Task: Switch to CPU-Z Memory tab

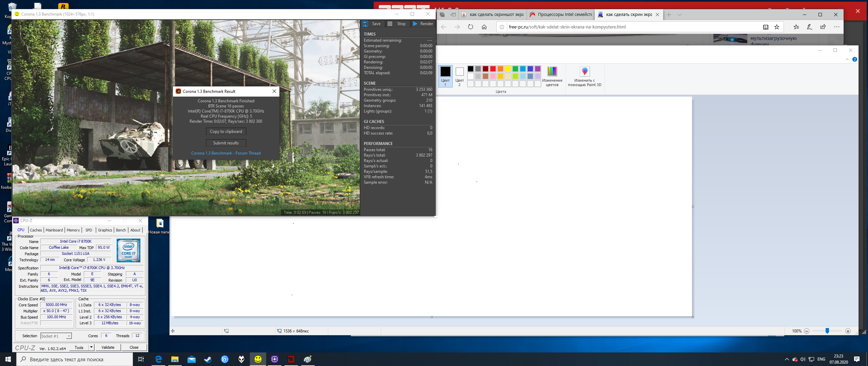Action: tap(73, 230)
